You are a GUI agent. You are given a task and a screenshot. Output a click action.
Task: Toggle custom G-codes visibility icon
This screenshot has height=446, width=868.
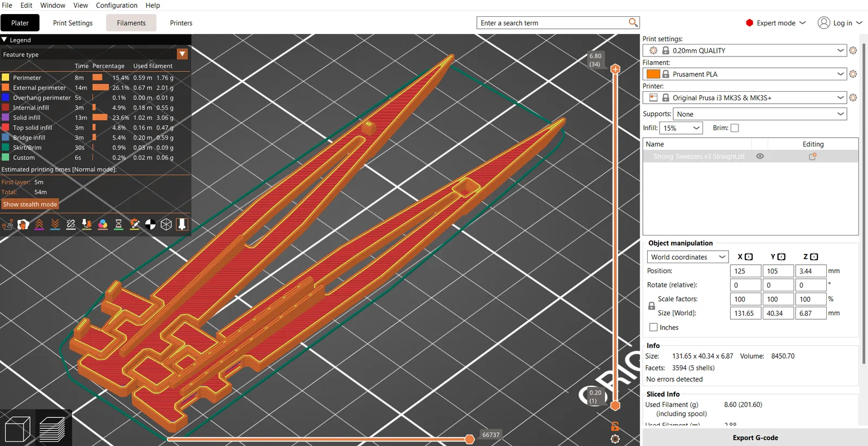[x=135, y=224]
